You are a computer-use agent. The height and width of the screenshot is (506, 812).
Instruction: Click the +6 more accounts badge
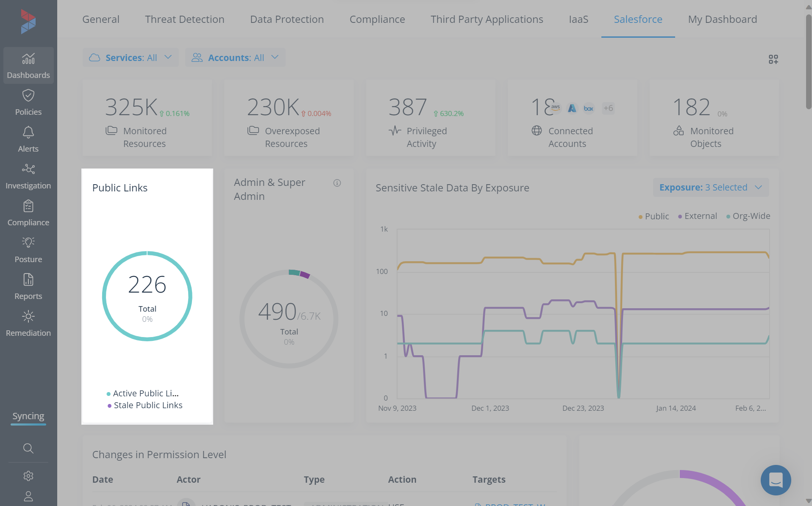coord(608,108)
